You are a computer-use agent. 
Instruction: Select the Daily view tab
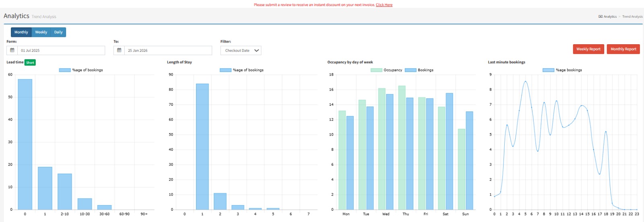58,32
